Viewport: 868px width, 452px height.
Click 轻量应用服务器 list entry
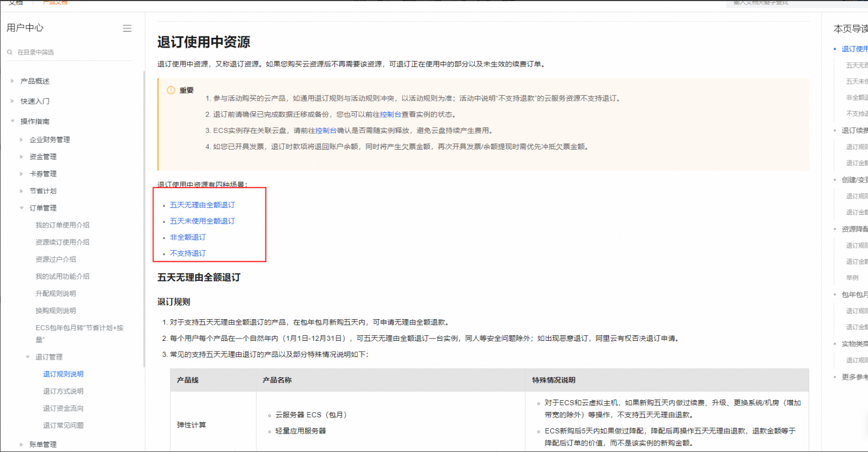click(x=300, y=431)
